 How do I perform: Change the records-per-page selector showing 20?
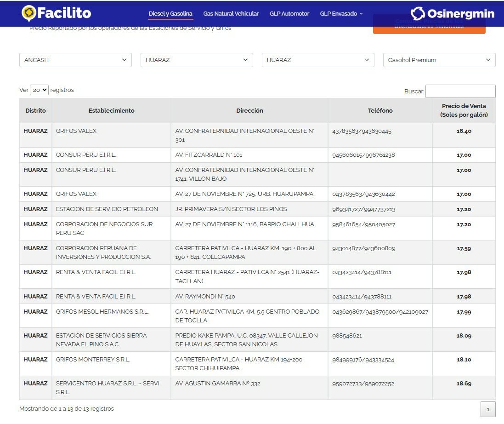click(x=39, y=90)
